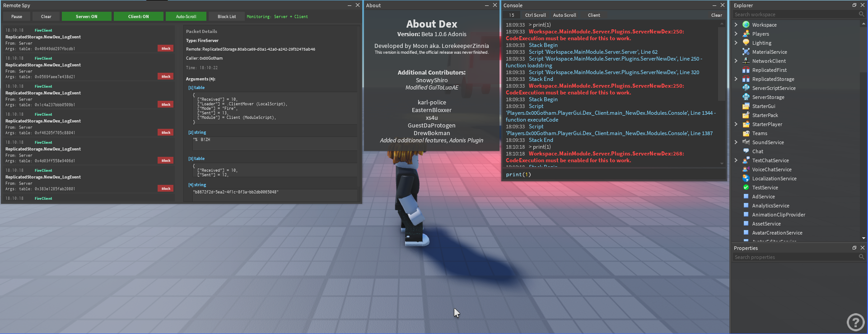Viewport: 868px width, 334px height.
Task: Open the help question mark icon
Action: pos(855,322)
